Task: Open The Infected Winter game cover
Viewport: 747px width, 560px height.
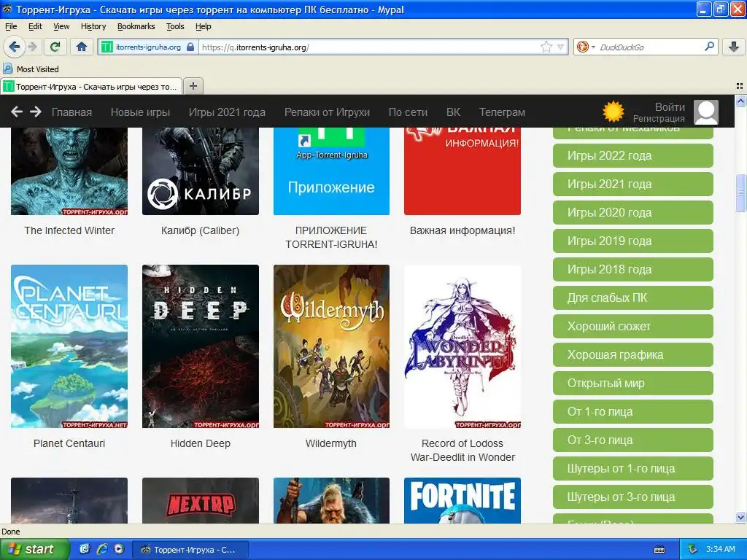Action: [69, 171]
